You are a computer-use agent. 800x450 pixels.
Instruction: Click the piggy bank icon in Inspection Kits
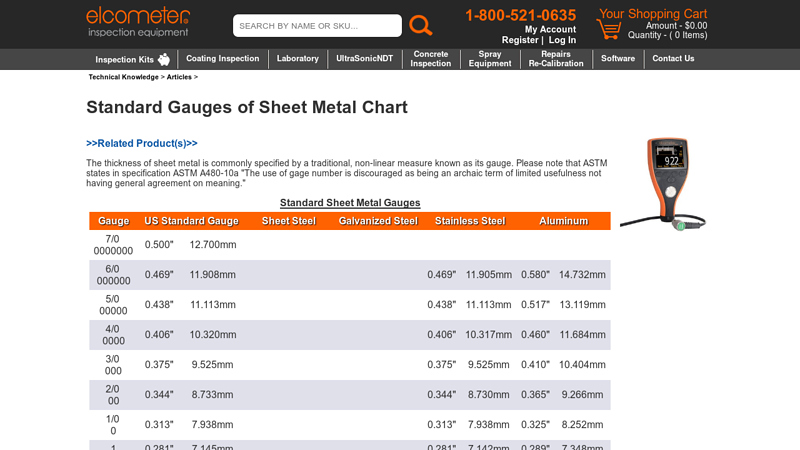coord(164,59)
